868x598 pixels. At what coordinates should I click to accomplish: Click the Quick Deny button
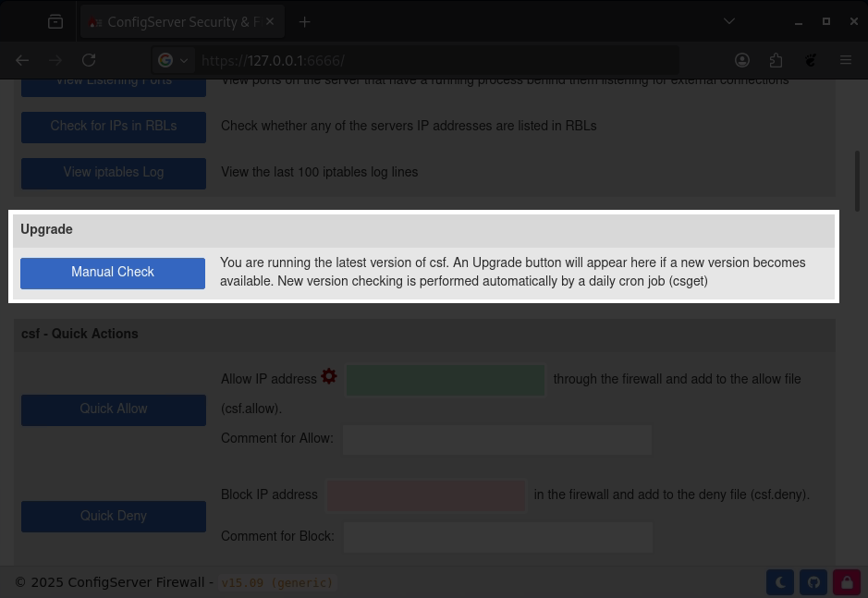pyautogui.click(x=114, y=517)
